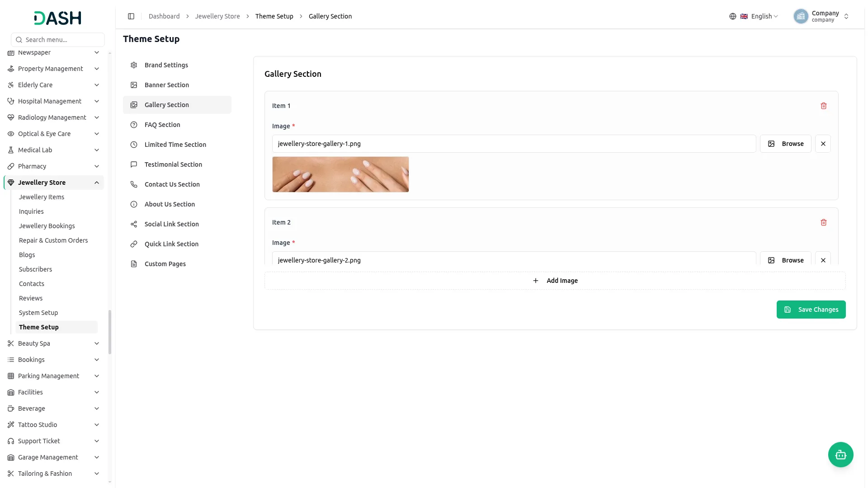Click the Add Image button
The width and height of the screenshot is (868, 488).
(x=555, y=281)
